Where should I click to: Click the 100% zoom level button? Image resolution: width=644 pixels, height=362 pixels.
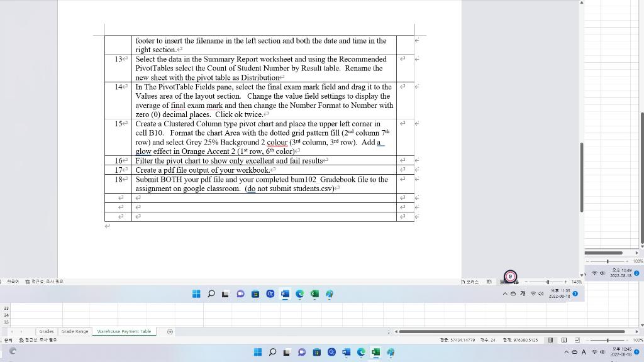(x=637, y=340)
